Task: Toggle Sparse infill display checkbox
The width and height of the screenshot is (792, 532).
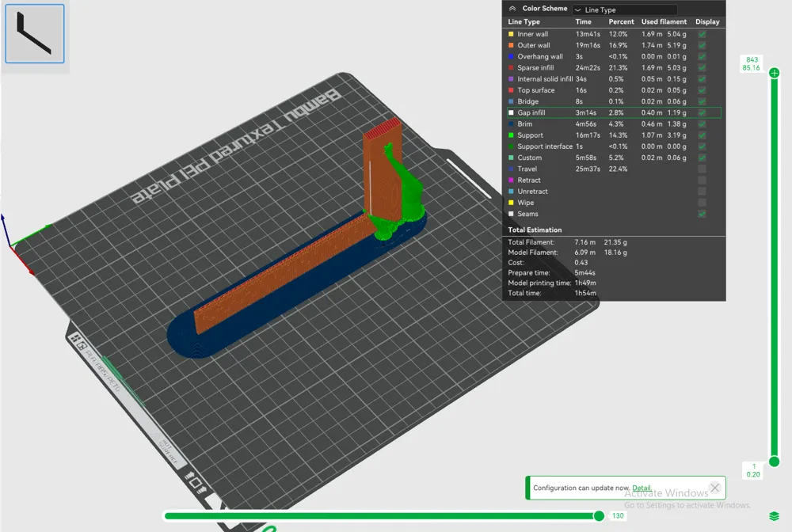Action: (702, 67)
